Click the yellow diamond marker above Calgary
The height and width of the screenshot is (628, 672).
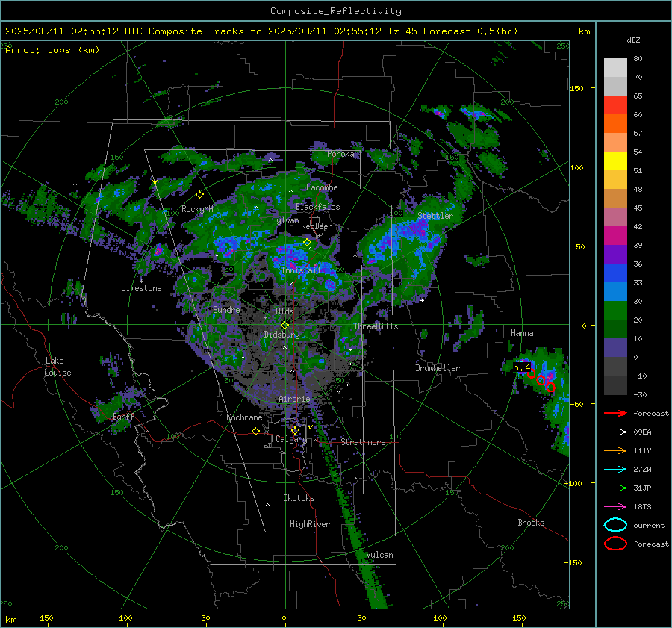[x=295, y=430]
